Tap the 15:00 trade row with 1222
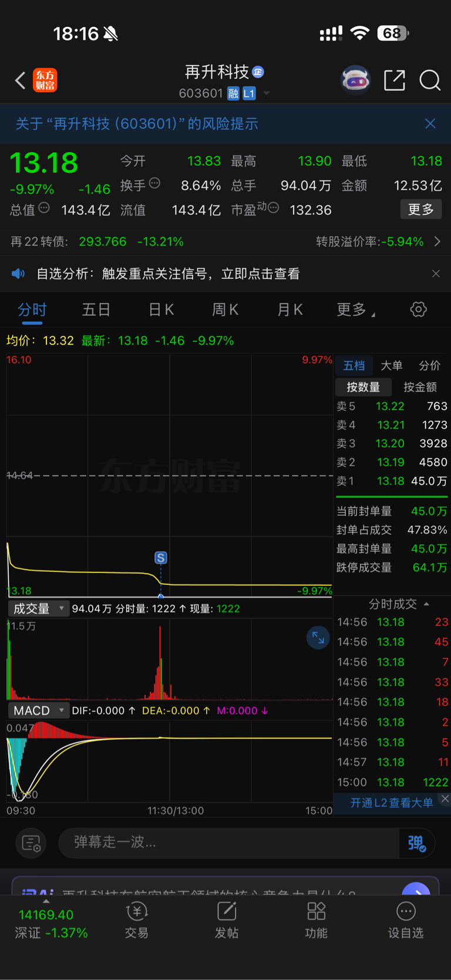The height and width of the screenshot is (980, 451). point(392,783)
